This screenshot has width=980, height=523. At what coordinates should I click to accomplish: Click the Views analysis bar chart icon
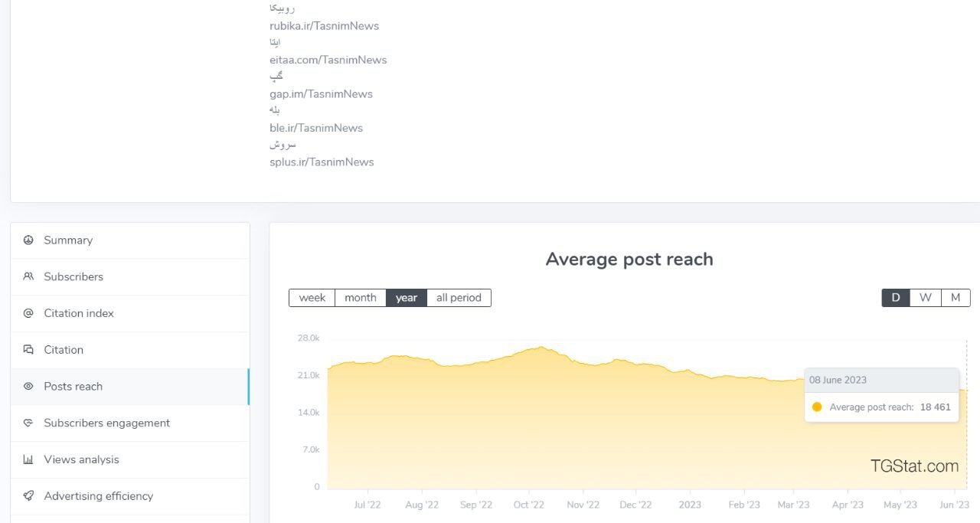point(28,459)
